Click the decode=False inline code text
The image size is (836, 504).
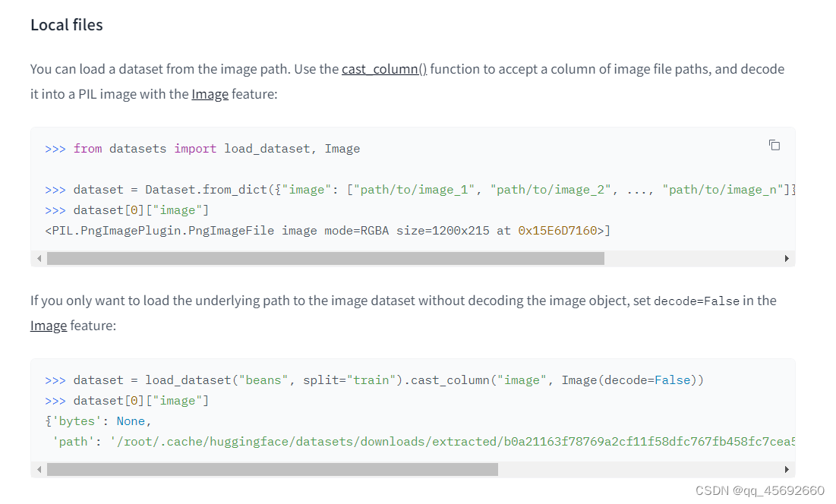pyautogui.click(x=696, y=301)
